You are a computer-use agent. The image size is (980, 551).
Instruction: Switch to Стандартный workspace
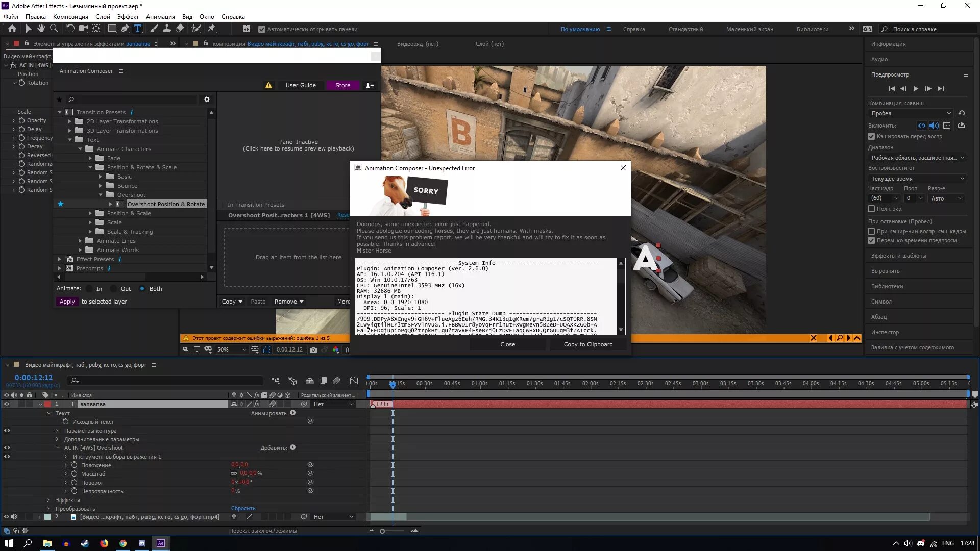click(x=685, y=29)
